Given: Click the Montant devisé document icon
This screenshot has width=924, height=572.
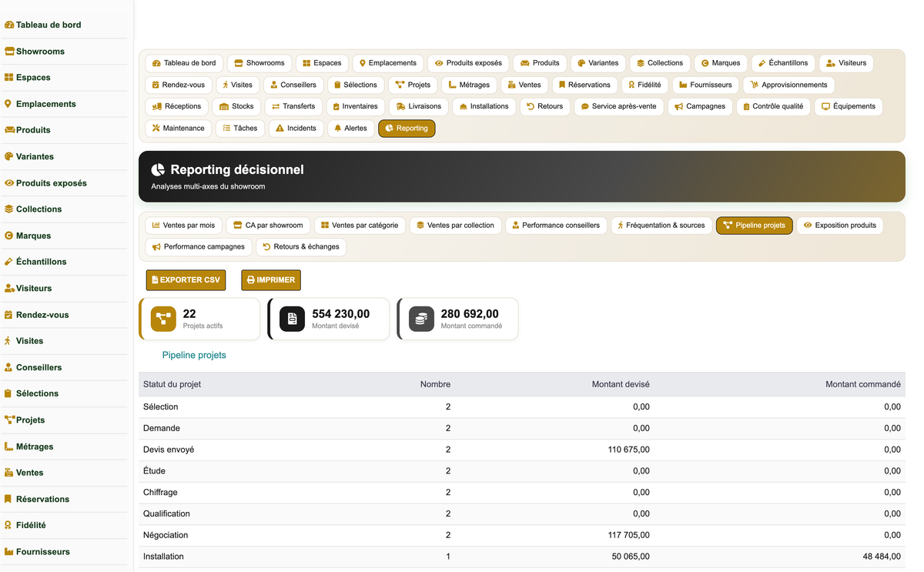Looking at the screenshot, I should coord(292,319).
